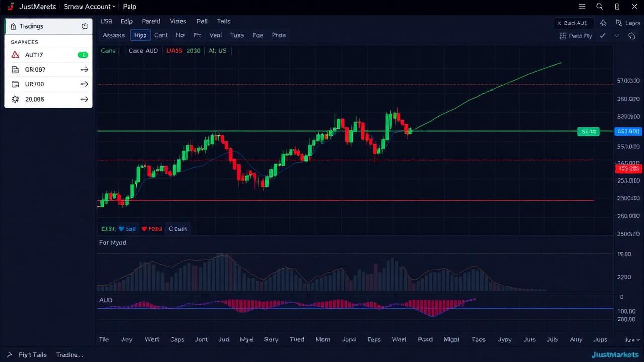
Task: Open the Vides menu
Action: pyautogui.click(x=178, y=21)
